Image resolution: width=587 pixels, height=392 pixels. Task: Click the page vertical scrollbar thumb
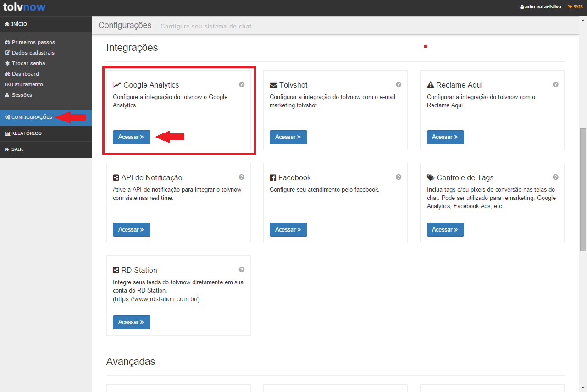[583, 190]
